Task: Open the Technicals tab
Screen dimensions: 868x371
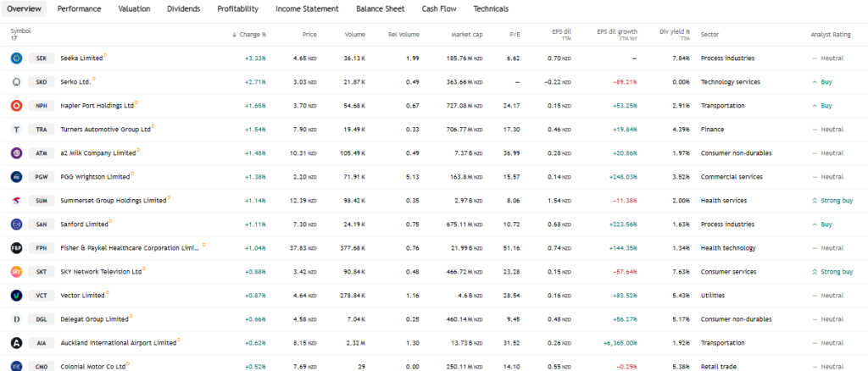Action: point(491,8)
